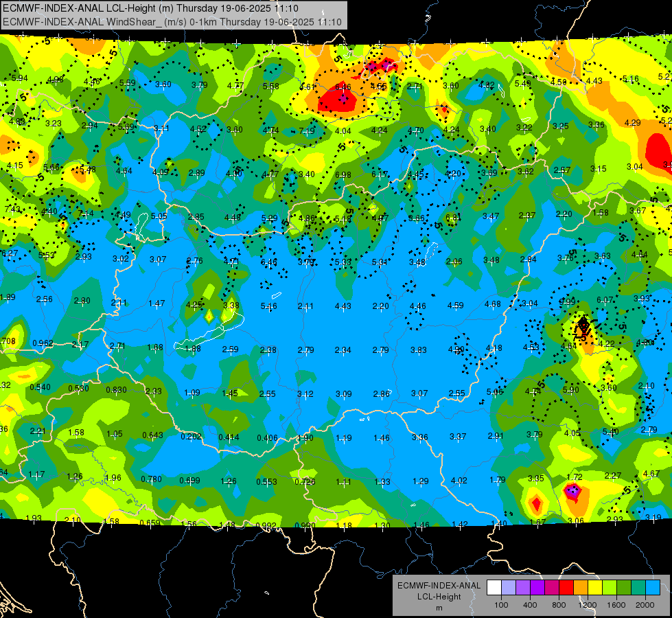This screenshot has width=672, height=618.
Task: Click the LCL-Height (m) title line
Action: pos(150,8)
